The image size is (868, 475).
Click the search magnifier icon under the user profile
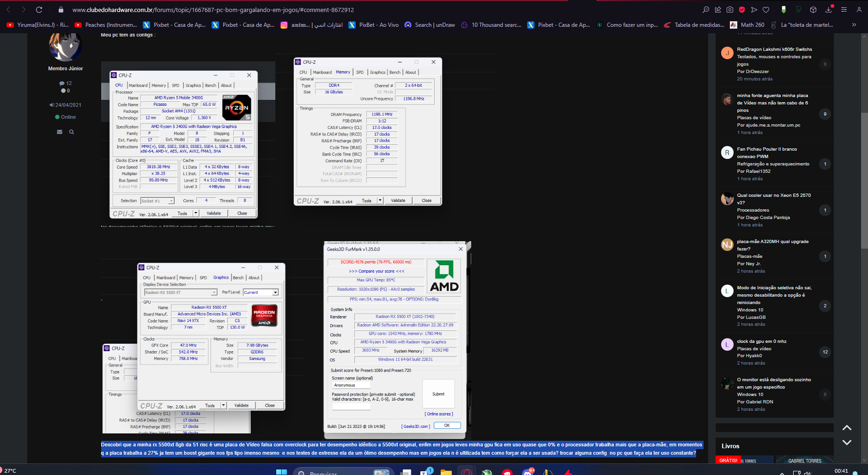pyautogui.click(x=72, y=132)
